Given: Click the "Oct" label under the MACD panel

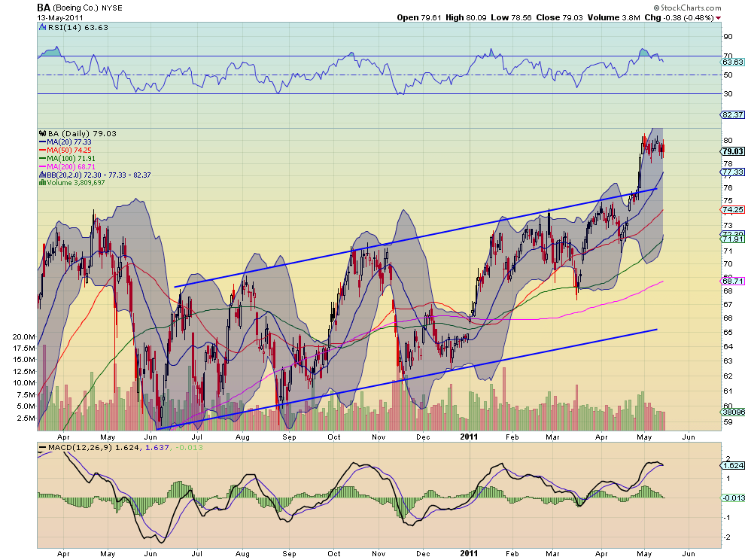Looking at the screenshot, I should tap(333, 554).
